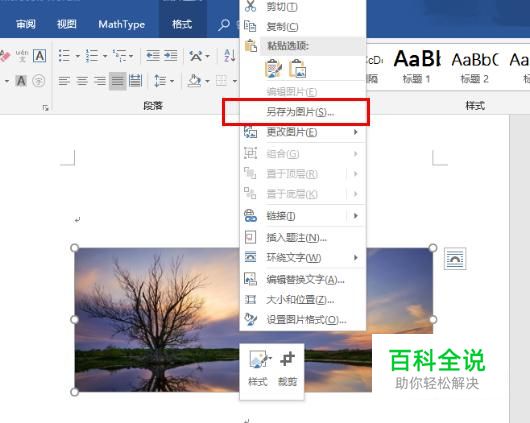Click the search magnifier icon in ribbon
The width and height of the screenshot is (530, 423).
(x=224, y=25)
